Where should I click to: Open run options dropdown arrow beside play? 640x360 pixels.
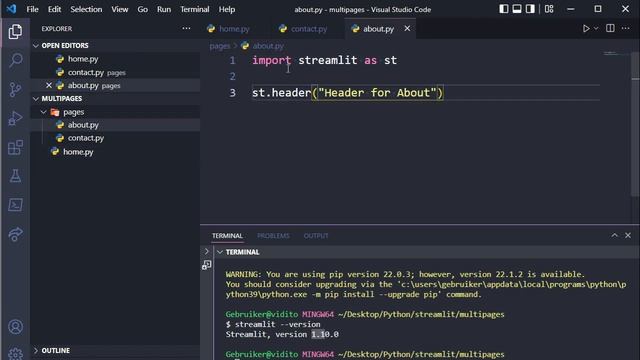(596, 29)
